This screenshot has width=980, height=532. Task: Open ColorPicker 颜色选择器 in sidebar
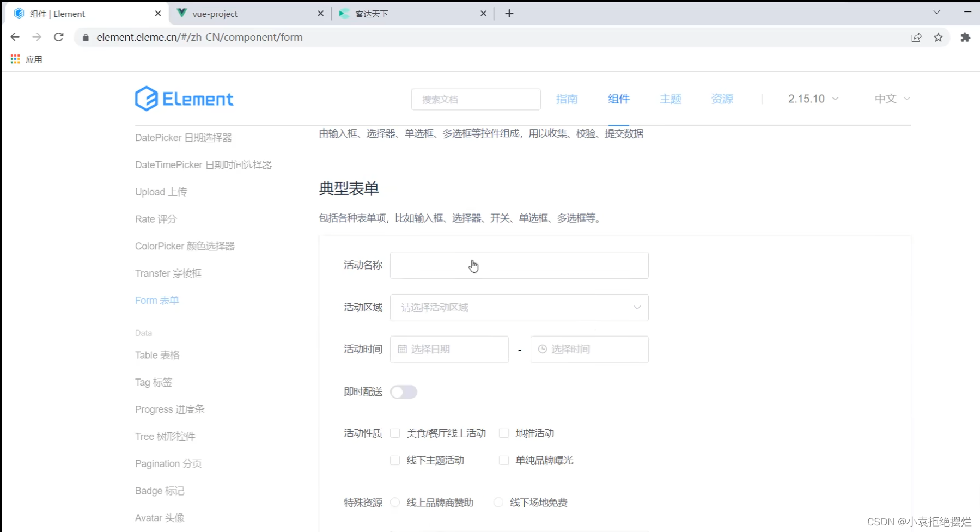tap(185, 246)
